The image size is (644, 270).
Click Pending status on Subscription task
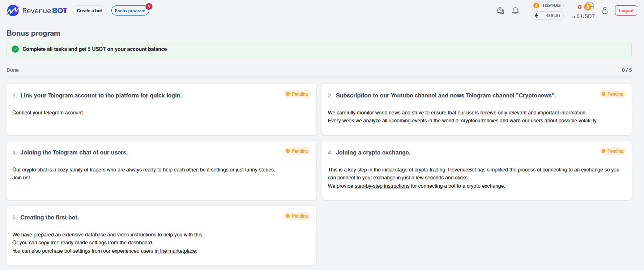pos(613,94)
